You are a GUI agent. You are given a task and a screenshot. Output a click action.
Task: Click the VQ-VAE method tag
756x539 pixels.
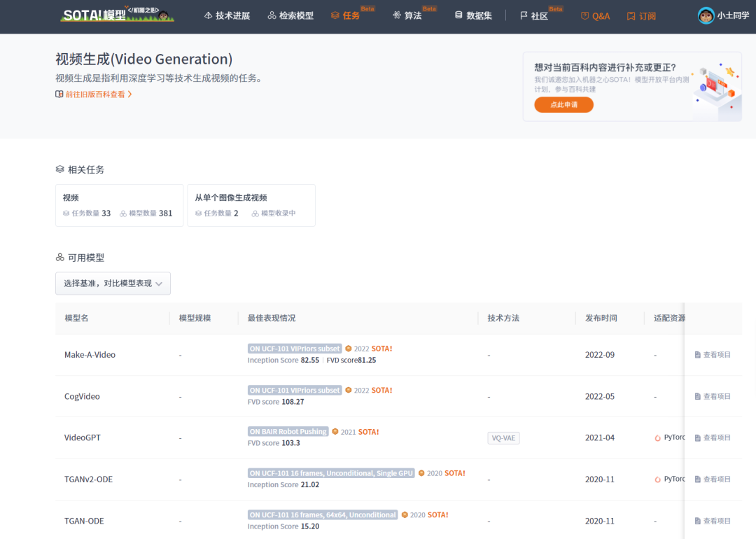pyautogui.click(x=503, y=438)
